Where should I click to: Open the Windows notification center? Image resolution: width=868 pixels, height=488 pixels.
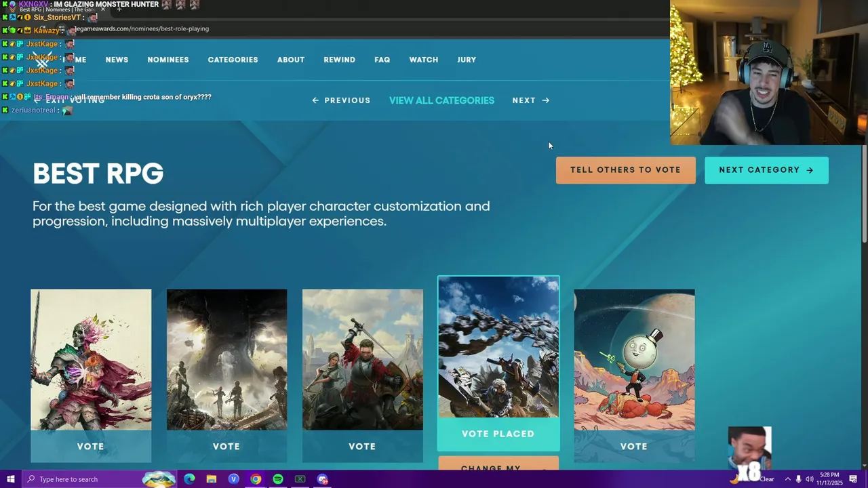(853, 479)
